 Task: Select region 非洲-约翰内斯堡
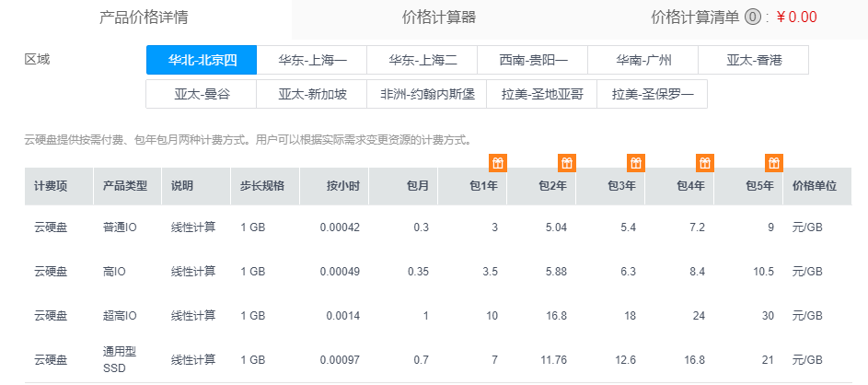[x=427, y=94]
